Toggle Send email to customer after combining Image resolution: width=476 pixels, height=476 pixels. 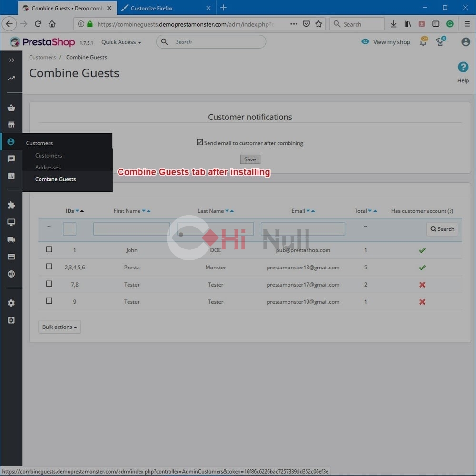200,142
